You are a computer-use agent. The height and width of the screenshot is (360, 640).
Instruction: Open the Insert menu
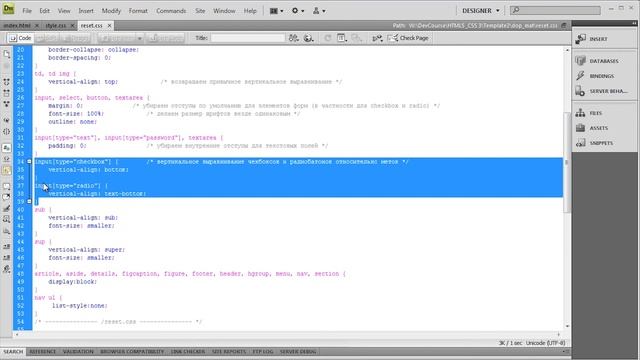[x=86, y=11]
